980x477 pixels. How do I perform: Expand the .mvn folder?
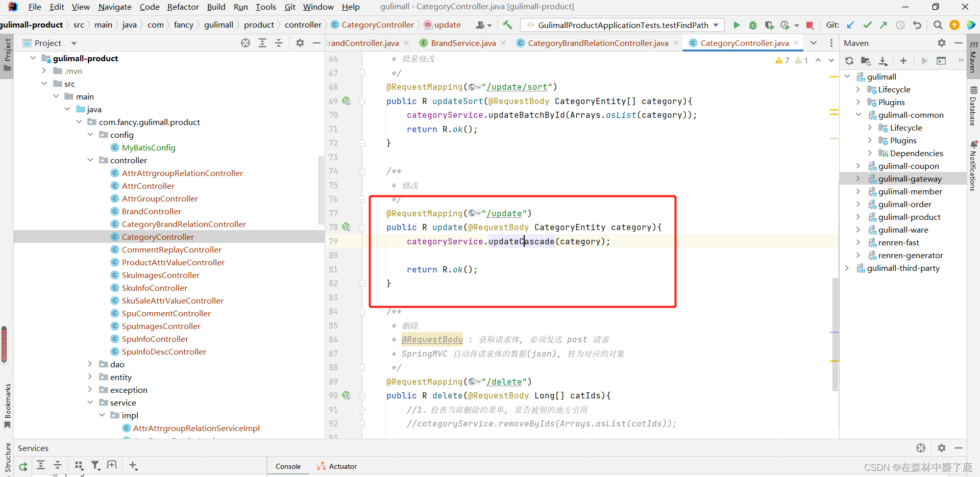pos(44,71)
